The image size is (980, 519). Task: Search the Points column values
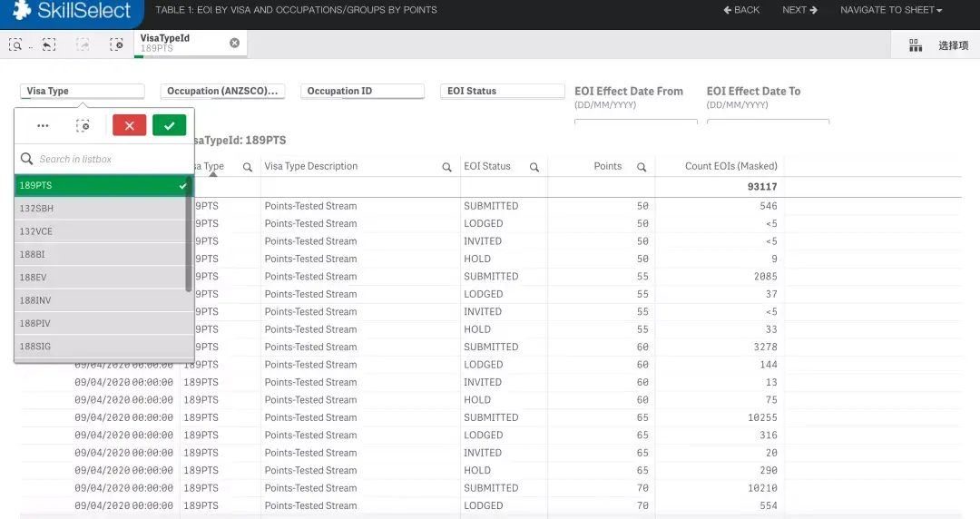pyautogui.click(x=642, y=167)
